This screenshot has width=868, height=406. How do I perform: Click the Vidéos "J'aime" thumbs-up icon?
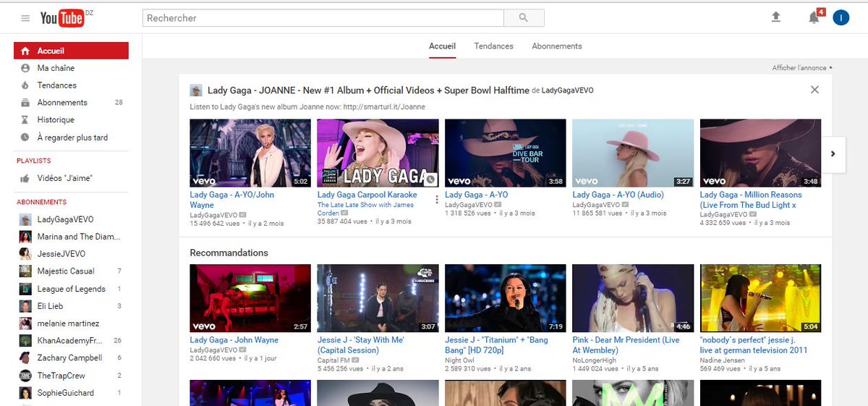click(25, 178)
